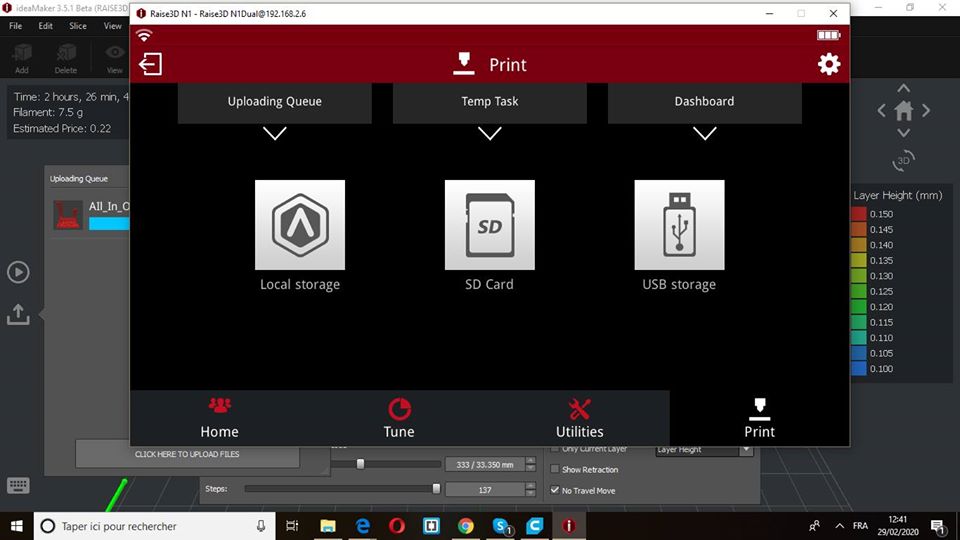Click the red 0.150 layer height swatch
Image resolution: width=960 pixels, height=540 pixels.
tap(859, 214)
